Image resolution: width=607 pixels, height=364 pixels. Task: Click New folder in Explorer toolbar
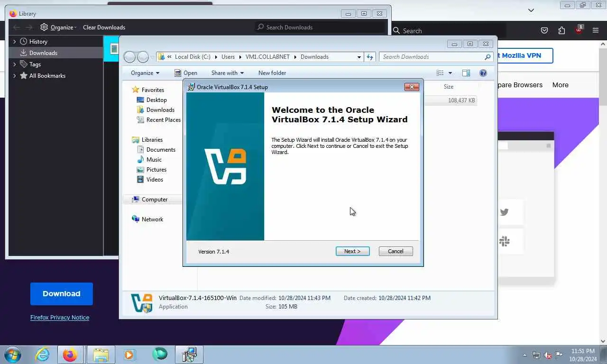[272, 73]
